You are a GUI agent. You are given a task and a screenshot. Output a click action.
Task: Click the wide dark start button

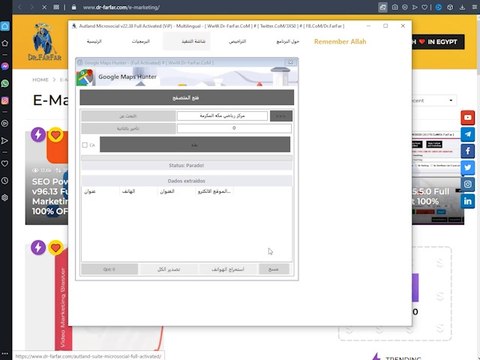(x=195, y=145)
